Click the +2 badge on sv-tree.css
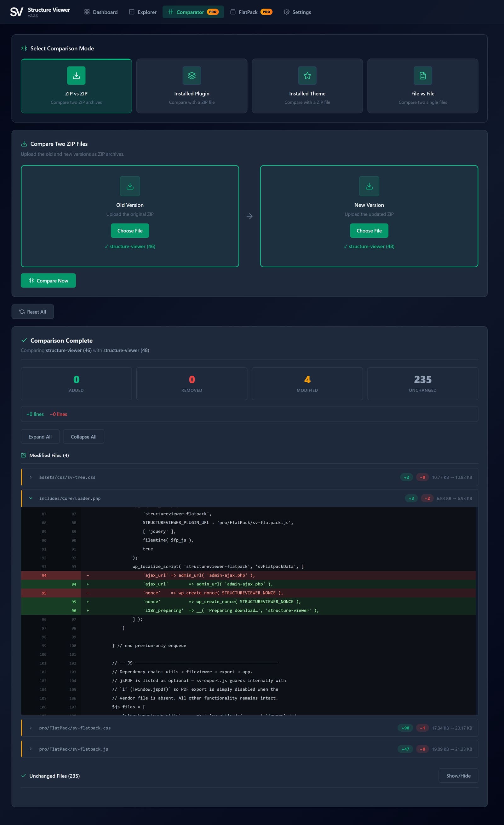Image resolution: width=504 pixels, height=825 pixels. pos(406,477)
